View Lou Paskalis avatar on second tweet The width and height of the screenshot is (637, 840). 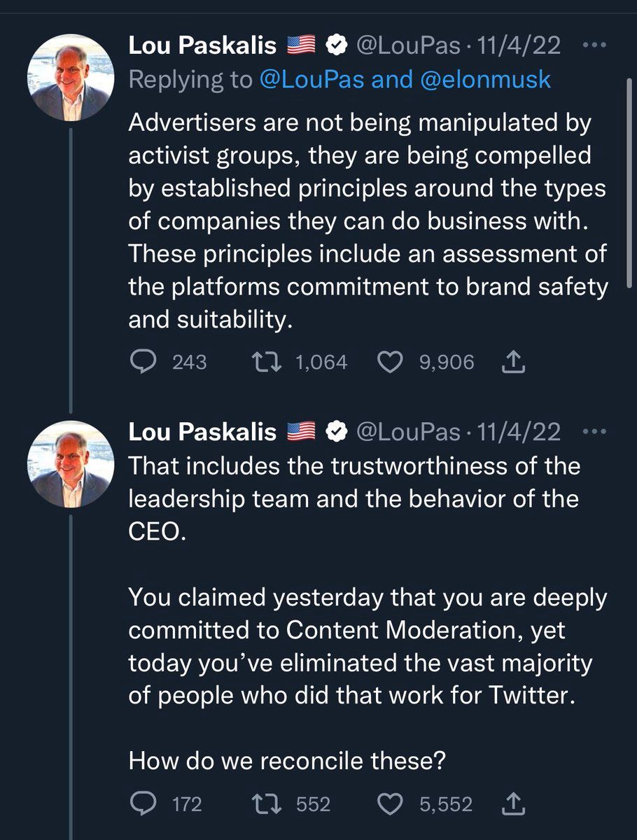point(71,464)
